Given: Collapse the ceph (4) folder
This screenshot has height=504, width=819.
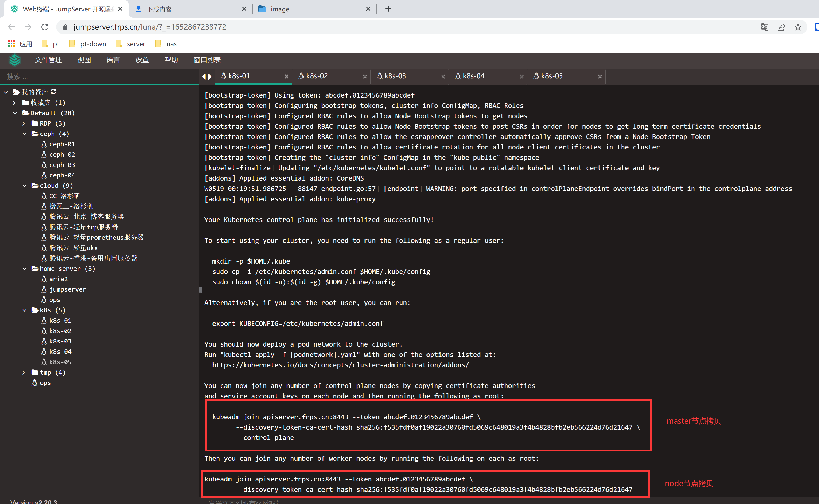Looking at the screenshot, I should tap(24, 134).
